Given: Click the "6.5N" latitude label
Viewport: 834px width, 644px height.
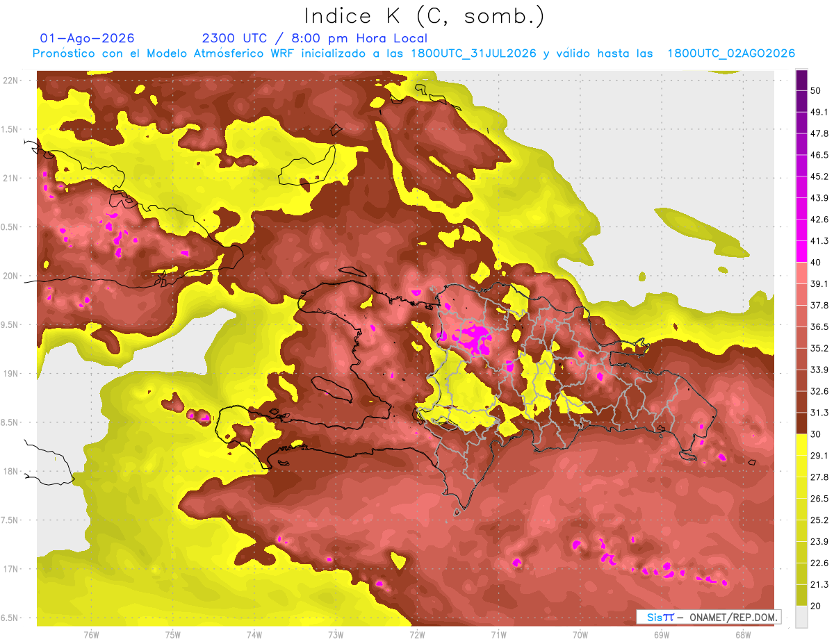Looking at the screenshot, I should point(10,618).
